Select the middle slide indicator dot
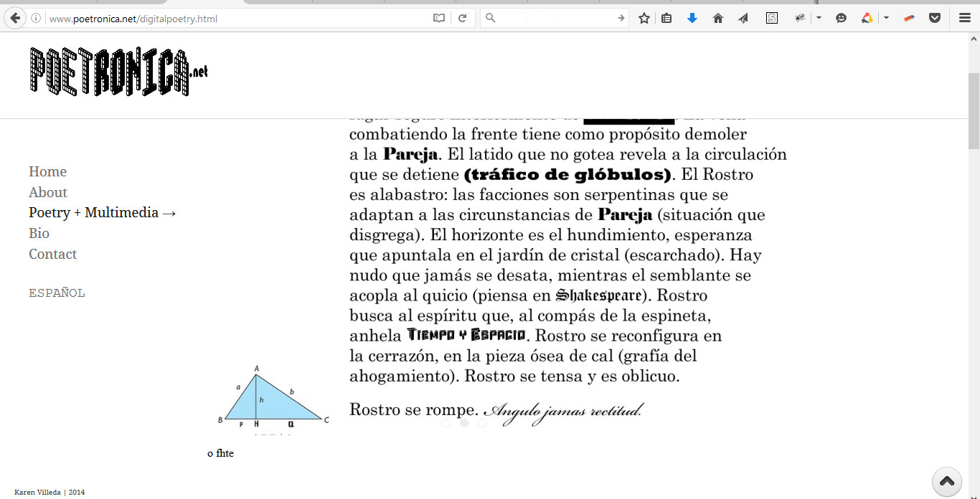 point(464,423)
